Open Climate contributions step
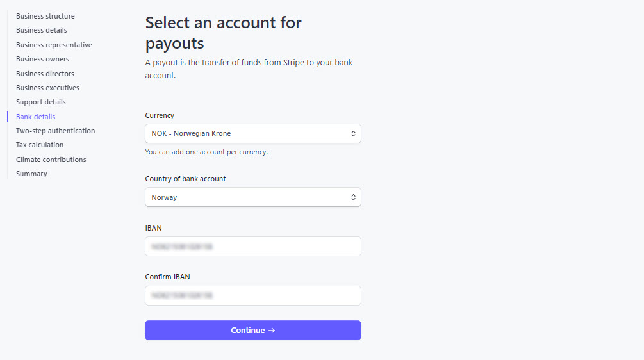Image resolution: width=644 pixels, height=360 pixels. (x=51, y=160)
